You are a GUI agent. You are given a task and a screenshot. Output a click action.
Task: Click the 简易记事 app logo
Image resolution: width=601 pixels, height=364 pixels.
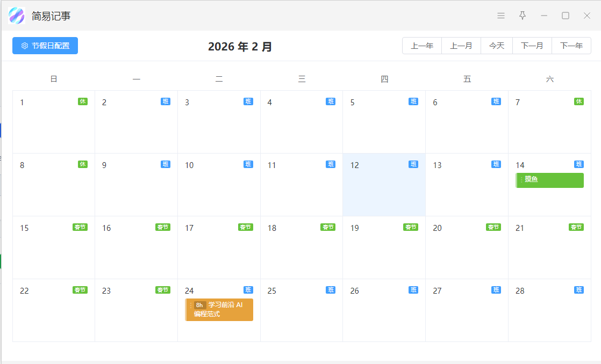coord(17,16)
